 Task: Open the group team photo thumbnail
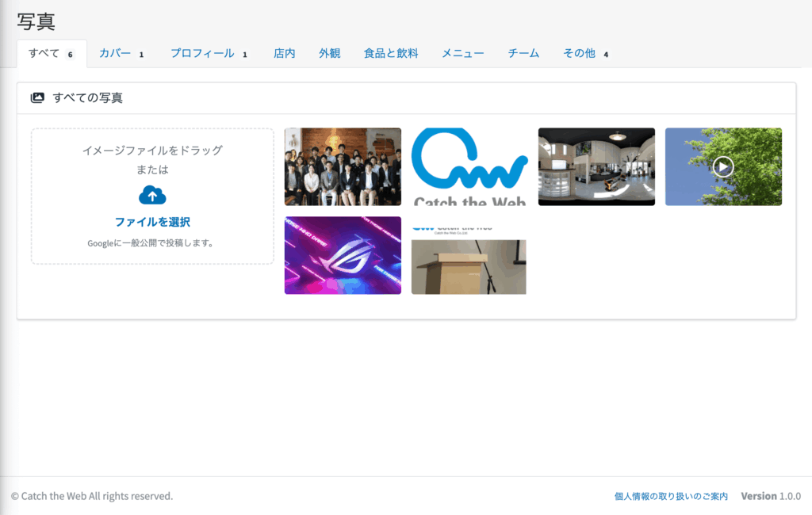pos(343,167)
